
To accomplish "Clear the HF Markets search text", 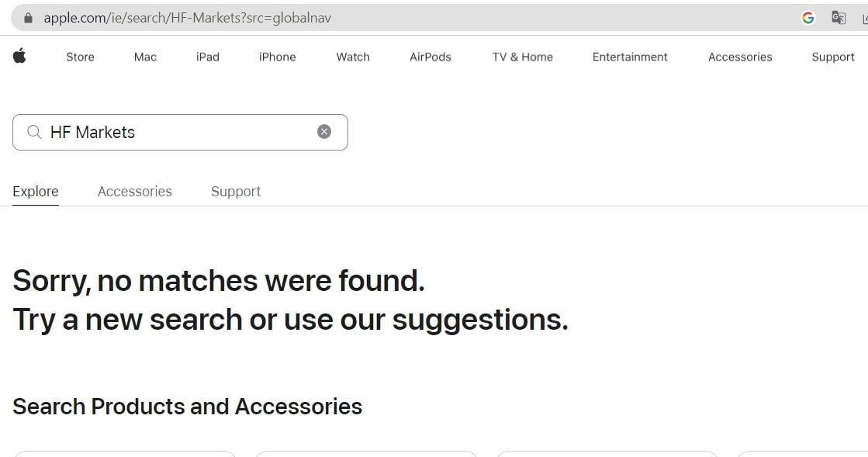I will [x=324, y=131].
